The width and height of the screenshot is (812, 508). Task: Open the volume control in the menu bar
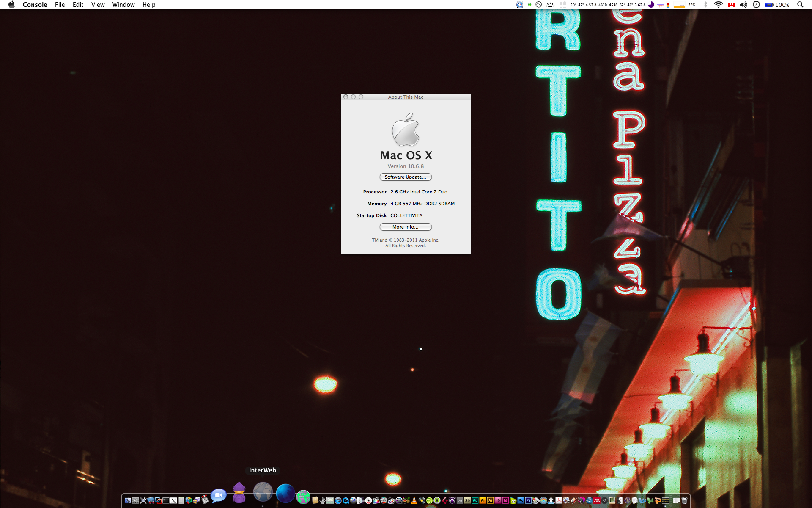click(743, 5)
